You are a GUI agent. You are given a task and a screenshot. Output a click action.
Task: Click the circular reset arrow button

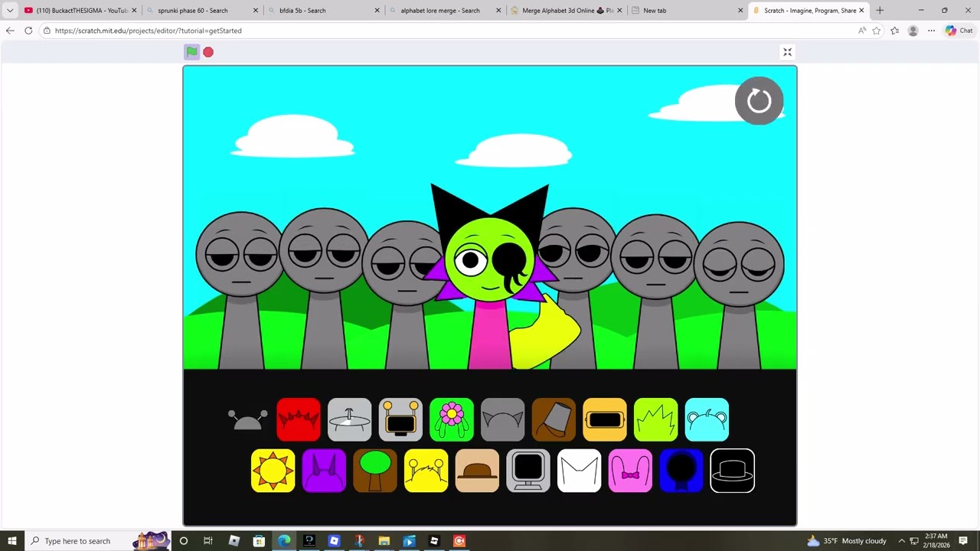(759, 100)
